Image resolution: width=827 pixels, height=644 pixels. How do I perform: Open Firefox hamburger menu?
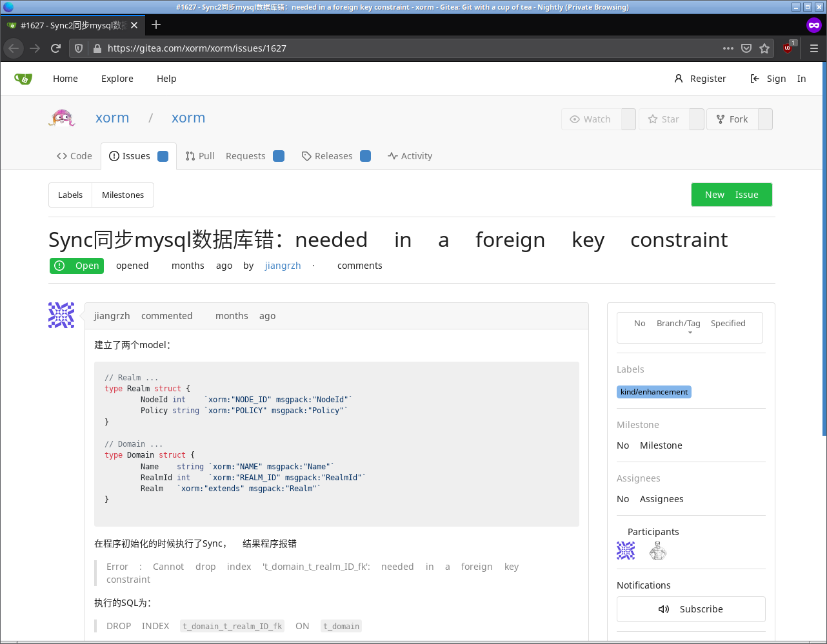coord(814,48)
